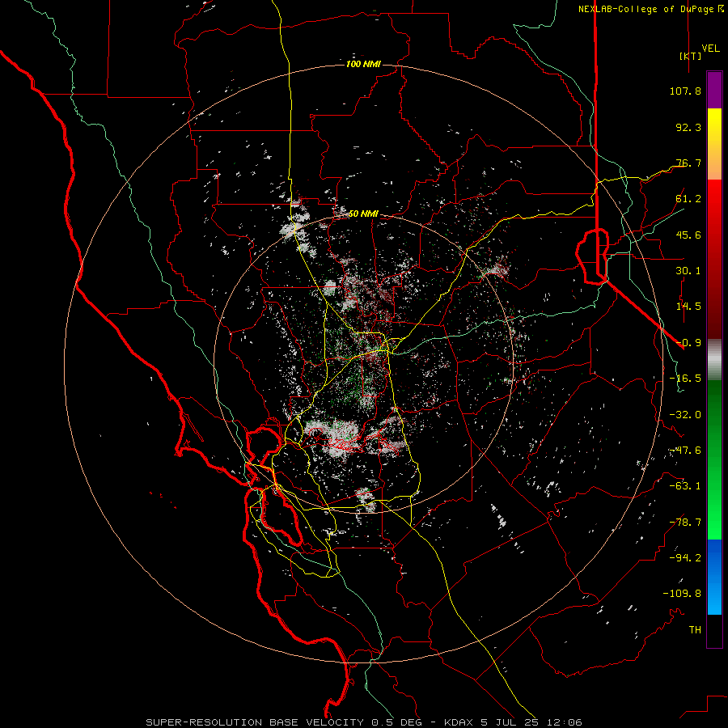Select the 107.8 value on the velocity scale

(685, 91)
